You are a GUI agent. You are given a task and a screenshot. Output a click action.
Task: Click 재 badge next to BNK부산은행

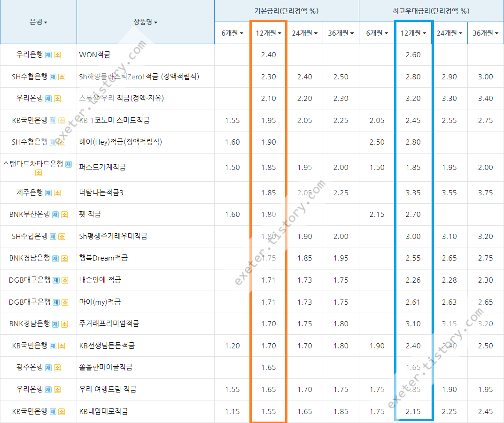click(x=55, y=215)
